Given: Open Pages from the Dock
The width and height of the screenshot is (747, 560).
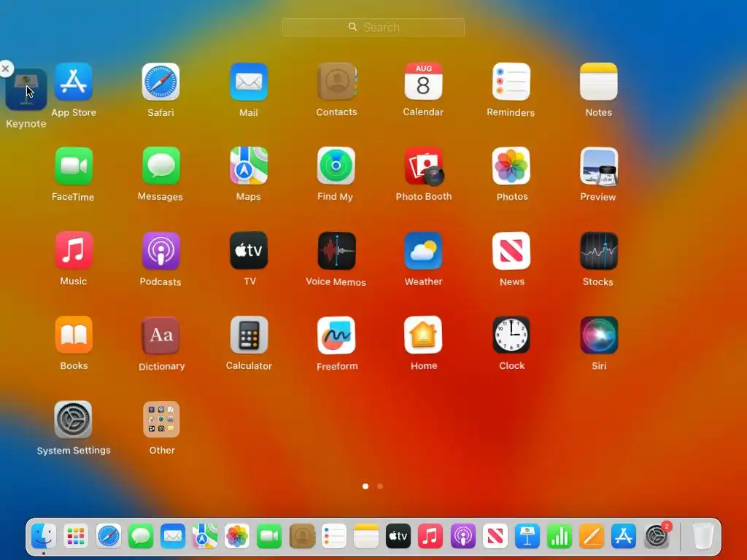Looking at the screenshot, I should tap(591, 536).
